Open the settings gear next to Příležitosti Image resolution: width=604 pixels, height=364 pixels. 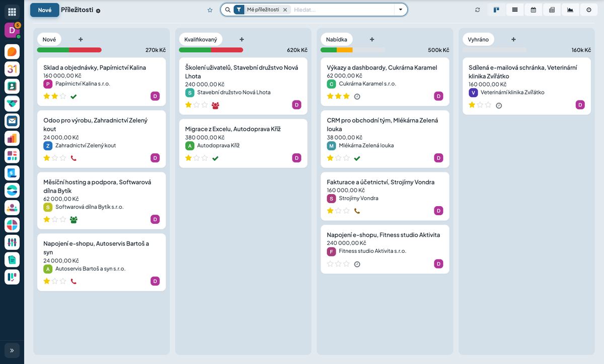tap(98, 11)
